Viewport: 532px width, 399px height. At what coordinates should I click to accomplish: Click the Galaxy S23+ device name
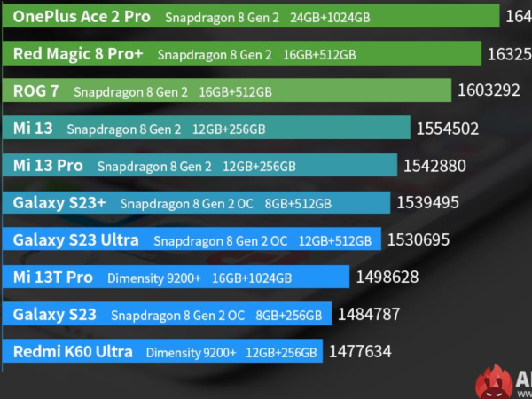coord(59,203)
